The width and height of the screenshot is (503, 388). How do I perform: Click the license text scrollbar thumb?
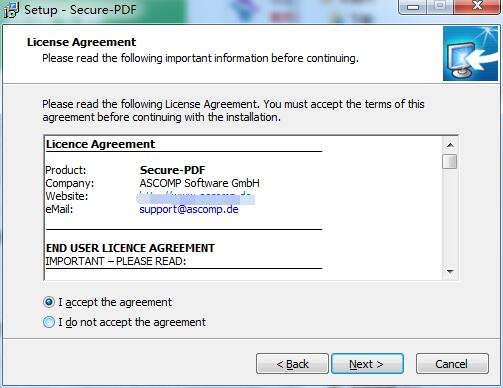[450, 161]
